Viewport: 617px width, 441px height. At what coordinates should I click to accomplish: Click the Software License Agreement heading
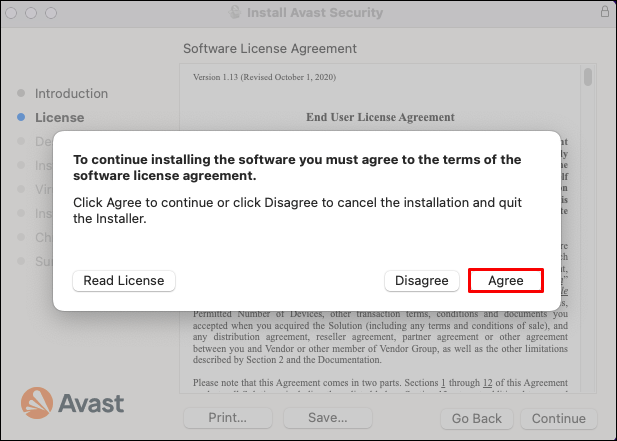coord(270,48)
